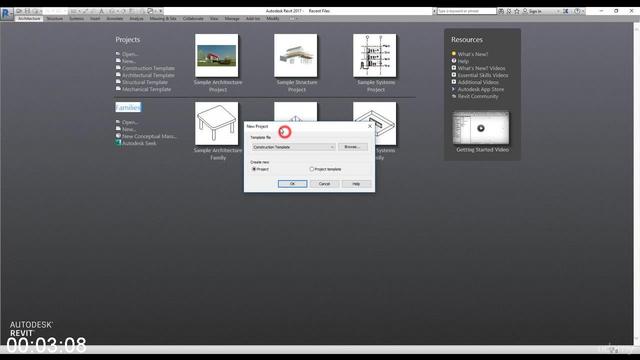640x360 pixels.
Task: Click the Essential Skills Videos link
Action: coord(483,75)
